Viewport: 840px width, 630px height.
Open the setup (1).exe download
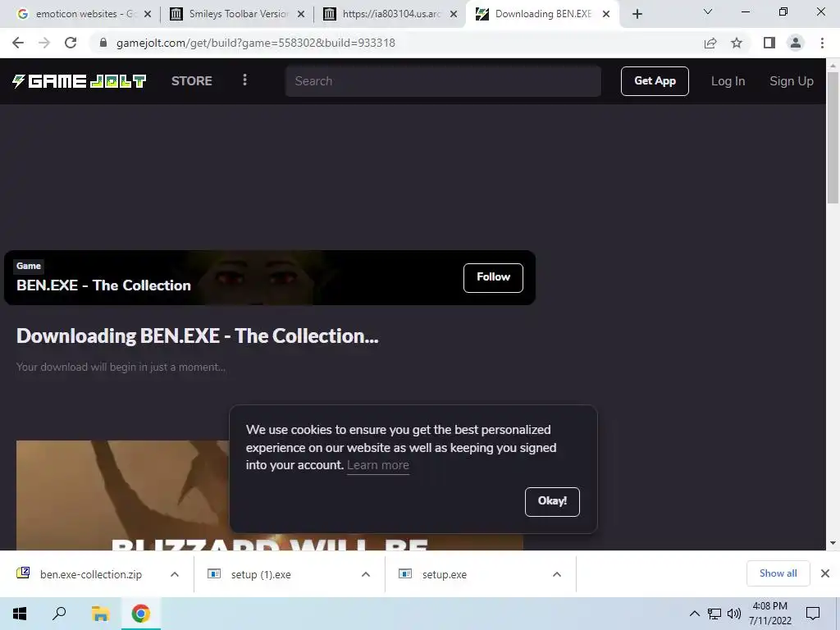[261, 574]
